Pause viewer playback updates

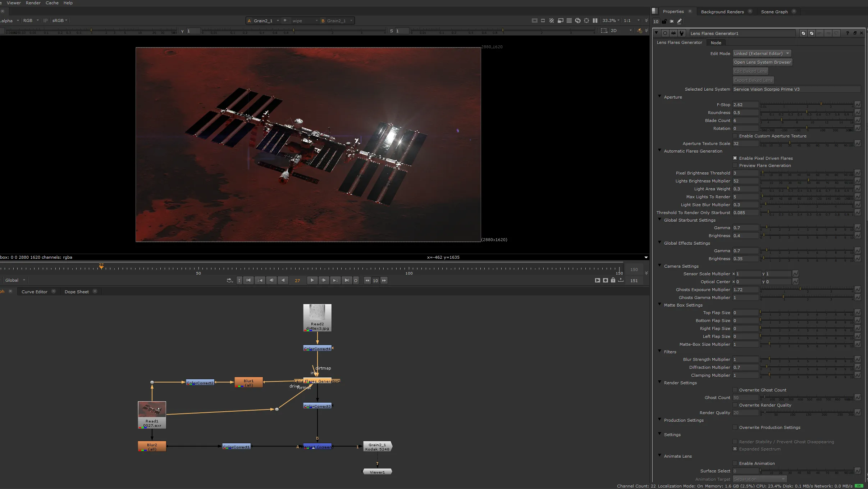coord(595,21)
